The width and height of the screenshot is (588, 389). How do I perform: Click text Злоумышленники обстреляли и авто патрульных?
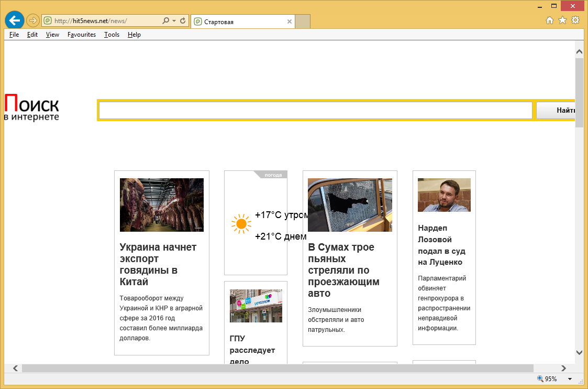[x=336, y=320]
